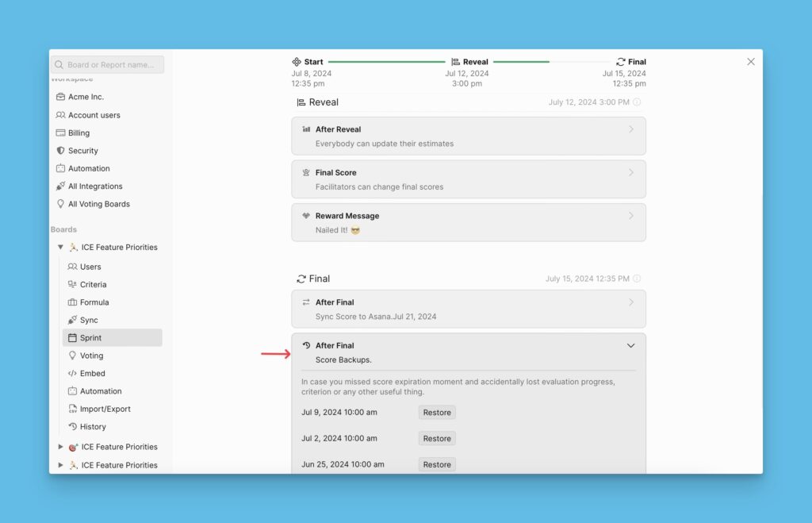
Task: Click the History icon in the sidebar
Action: pos(74,426)
